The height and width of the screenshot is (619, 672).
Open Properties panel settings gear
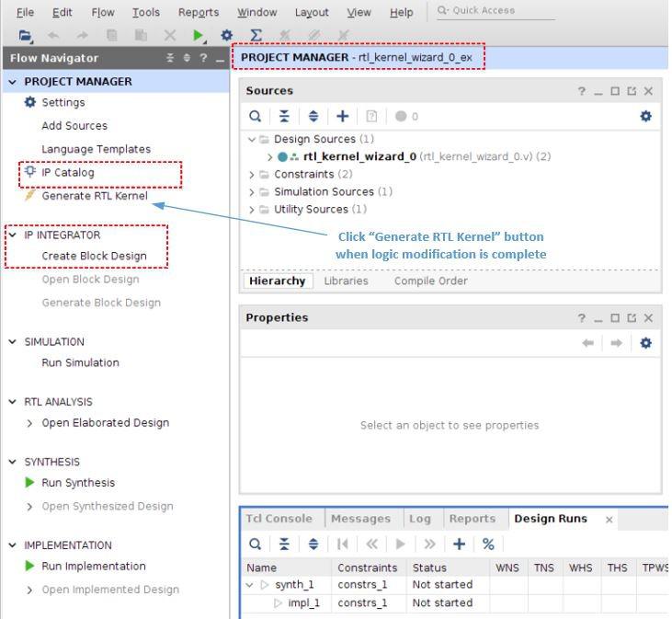click(x=646, y=343)
